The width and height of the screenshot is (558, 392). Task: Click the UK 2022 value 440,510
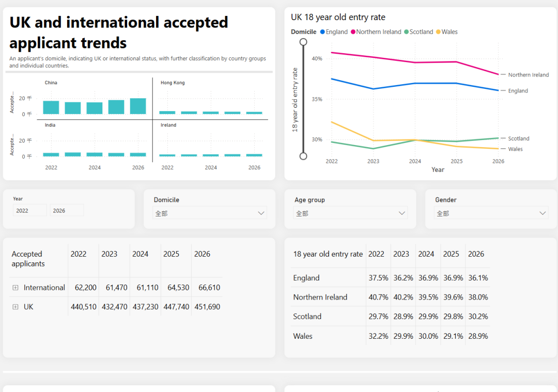pyautogui.click(x=84, y=307)
